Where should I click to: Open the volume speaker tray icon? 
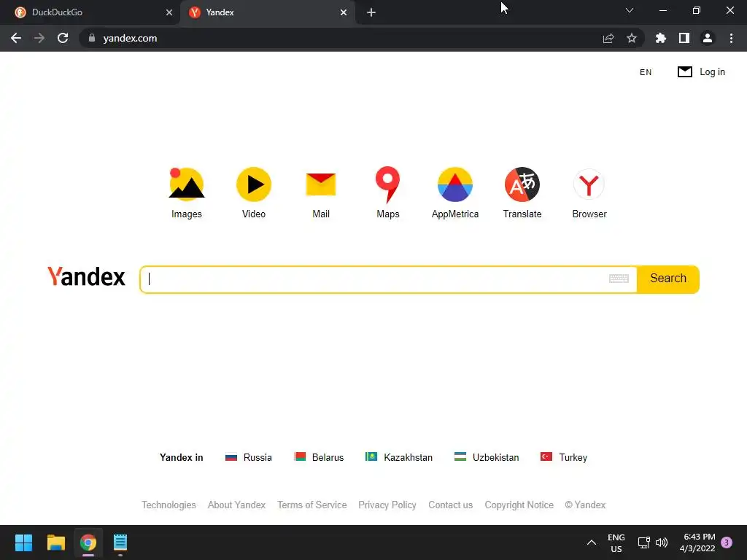(x=662, y=542)
